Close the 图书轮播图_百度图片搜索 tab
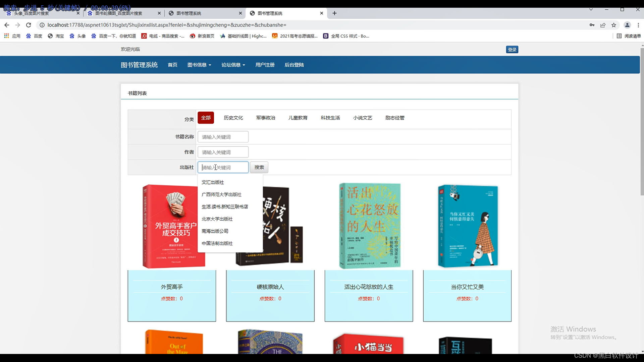This screenshot has width=644, height=362. (159, 13)
